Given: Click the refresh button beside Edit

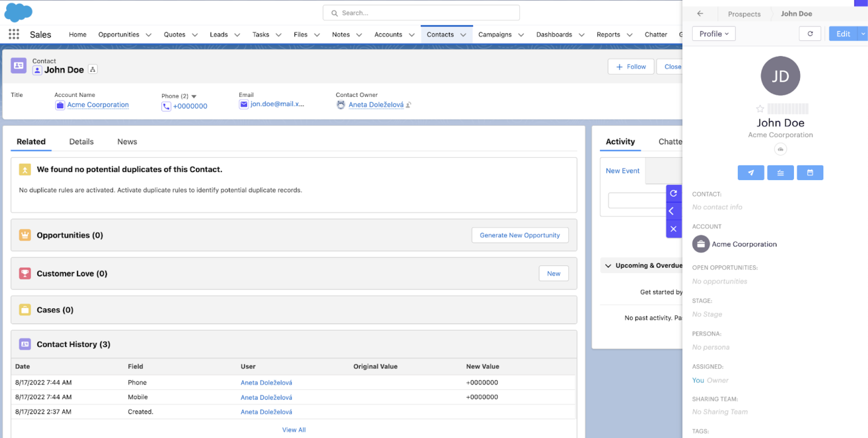Looking at the screenshot, I should tap(810, 34).
